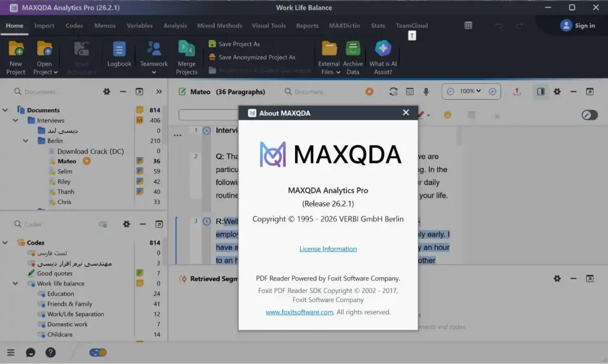
Task: Open Documents panel settings gear
Action: pyautogui.click(x=107, y=92)
